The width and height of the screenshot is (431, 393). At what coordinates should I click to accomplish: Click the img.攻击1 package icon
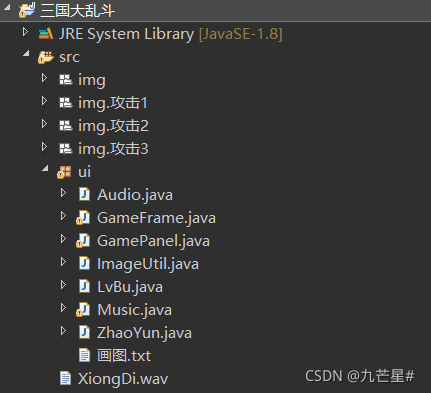tap(65, 103)
